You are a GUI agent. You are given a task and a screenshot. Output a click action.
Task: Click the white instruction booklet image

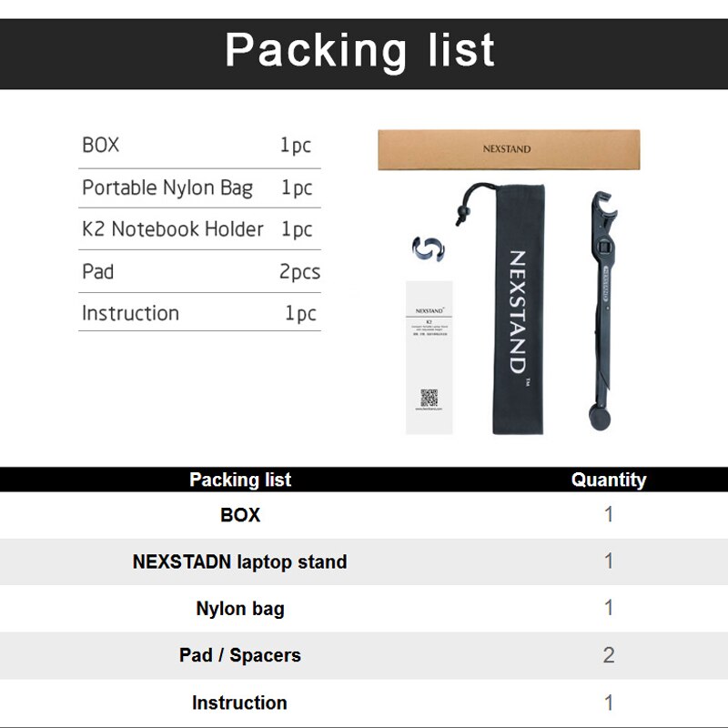pyautogui.click(x=429, y=356)
